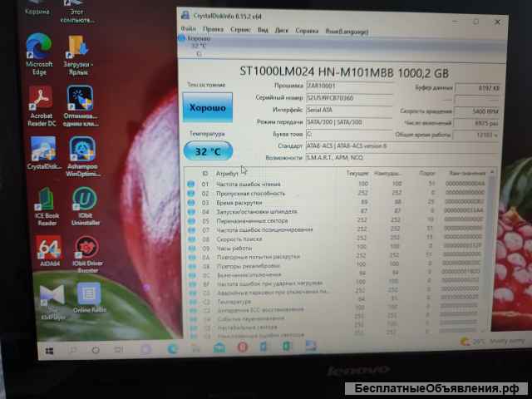The width and height of the screenshot is (532, 399).
Task: Select the CrystalDiskInfo desktop shortcut
Action: coord(44,153)
